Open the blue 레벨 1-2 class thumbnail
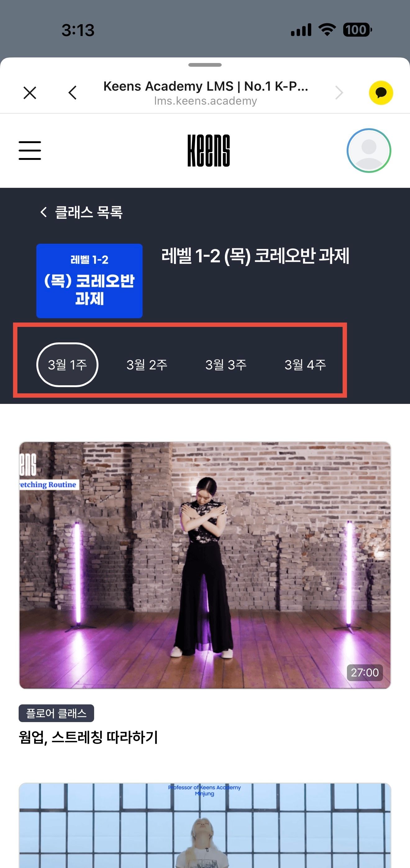 (89, 281)
